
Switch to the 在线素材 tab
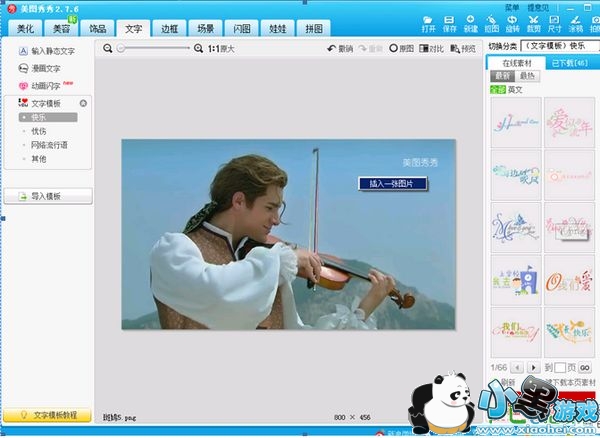point(517,63)
